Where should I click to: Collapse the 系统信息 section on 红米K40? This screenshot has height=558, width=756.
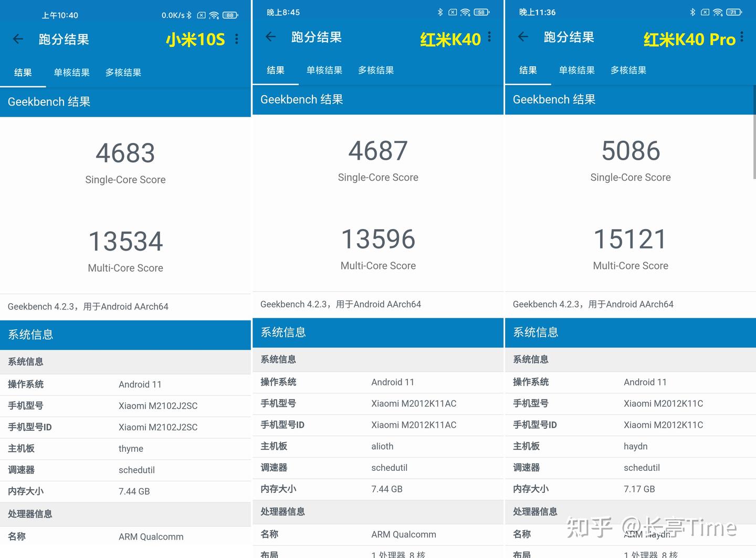[283, 332]
